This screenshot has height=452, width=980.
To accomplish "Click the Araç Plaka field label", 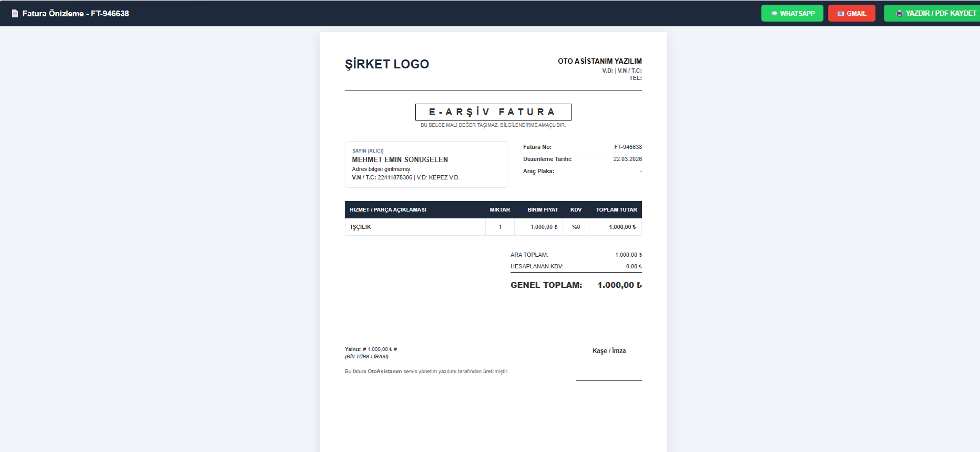I will click(538, 172).
